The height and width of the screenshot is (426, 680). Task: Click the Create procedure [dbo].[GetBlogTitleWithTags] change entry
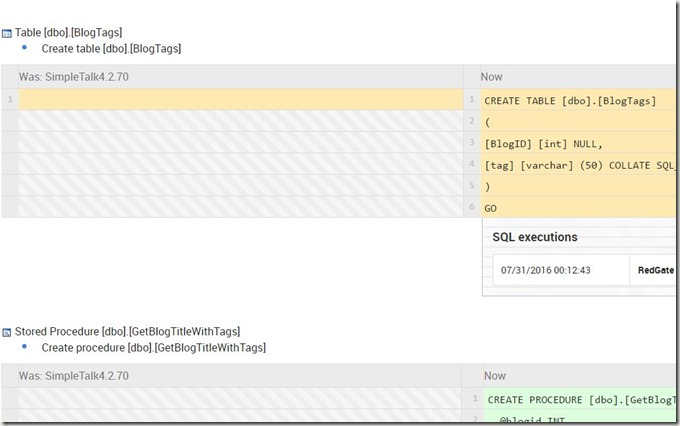(x=153, y=347)
